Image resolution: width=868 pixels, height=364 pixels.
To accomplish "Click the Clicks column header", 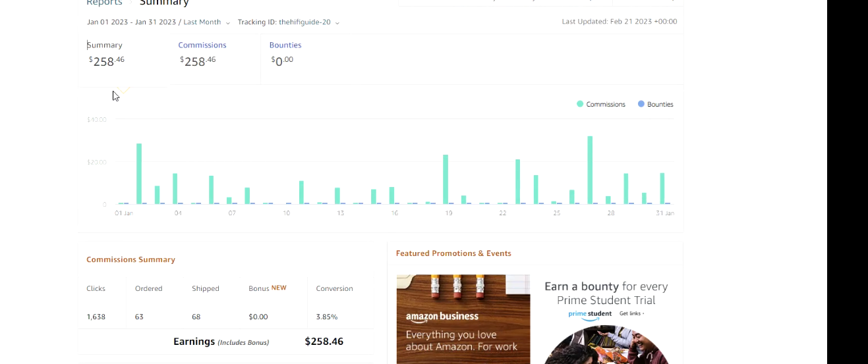I will [96, 288].
